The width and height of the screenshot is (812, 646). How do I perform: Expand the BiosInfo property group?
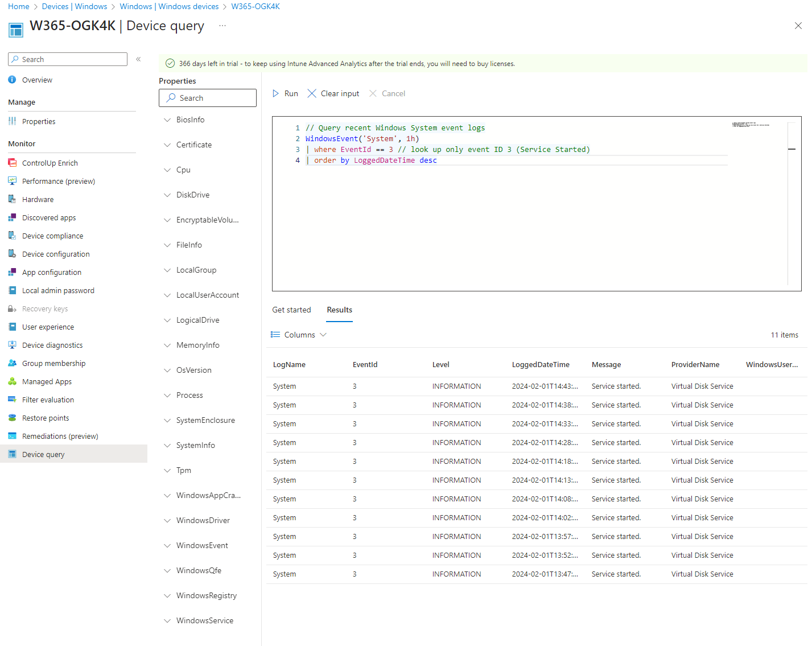(x=167, y=120)
